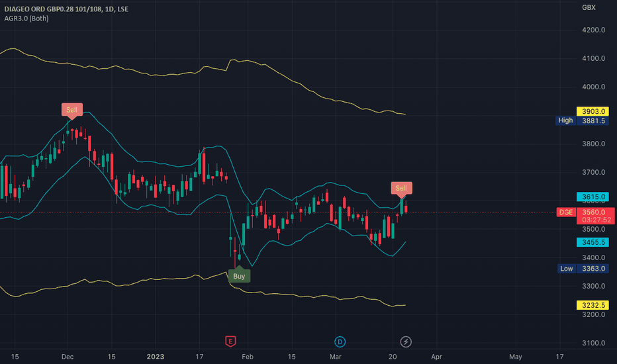This screenshot has height=364, width=617.
Task: Click the Mar label on time axis
Action: click(x=335, y=357)
